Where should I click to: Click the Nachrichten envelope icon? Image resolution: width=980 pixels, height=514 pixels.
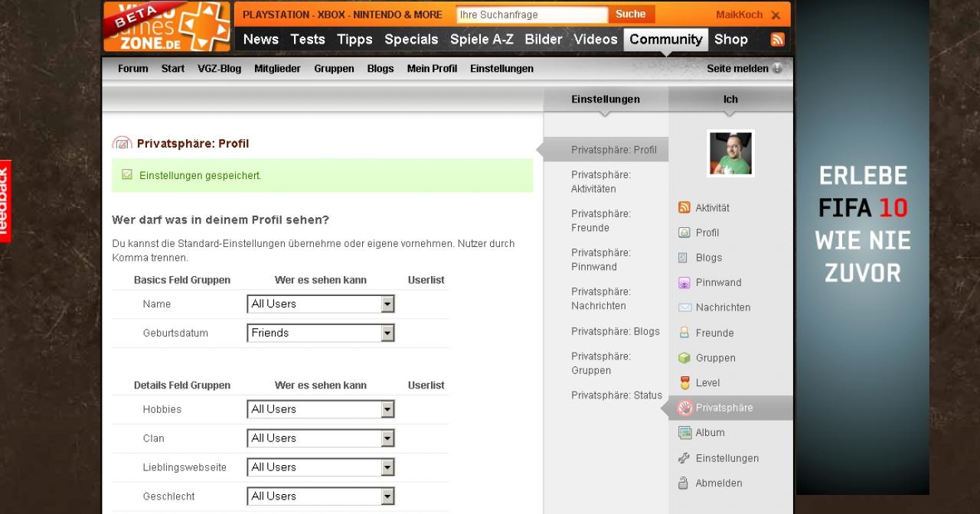pyautogui.click(x=684, y=307)
